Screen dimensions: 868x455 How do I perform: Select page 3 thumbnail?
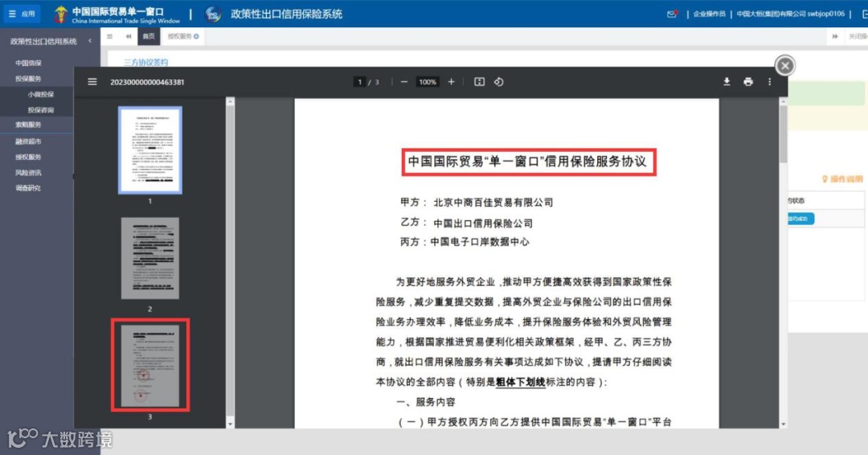(x=150, y=365)
